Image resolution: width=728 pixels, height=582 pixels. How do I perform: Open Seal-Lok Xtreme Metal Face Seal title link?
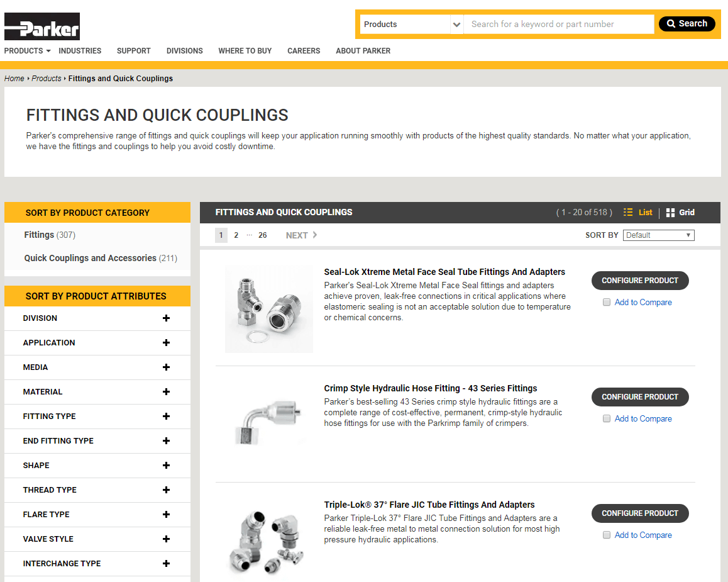pyautogui.click(x=444, y=272)
